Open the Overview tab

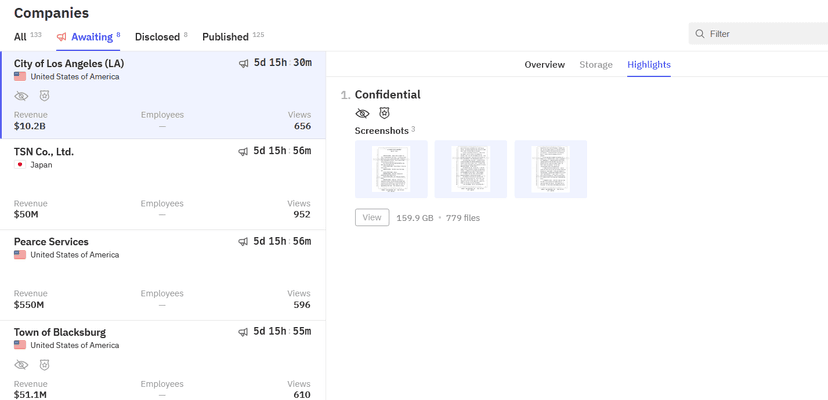(544, 64)
